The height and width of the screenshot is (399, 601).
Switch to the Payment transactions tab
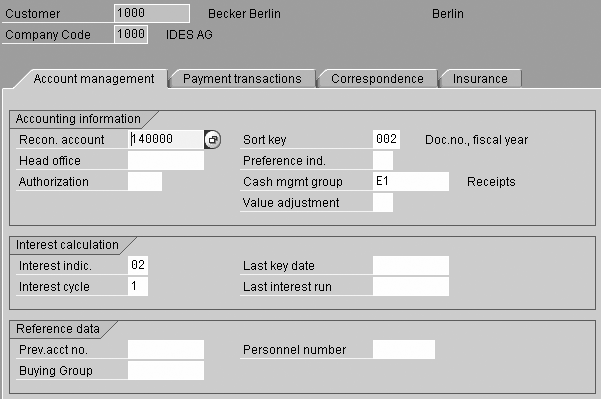[x=242, y=79]
